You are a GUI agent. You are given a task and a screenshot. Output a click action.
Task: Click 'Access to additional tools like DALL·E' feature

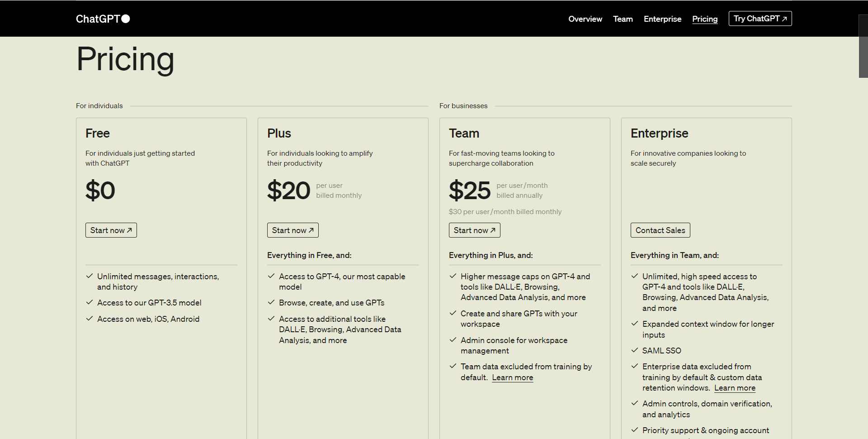[x=340, y=329]
